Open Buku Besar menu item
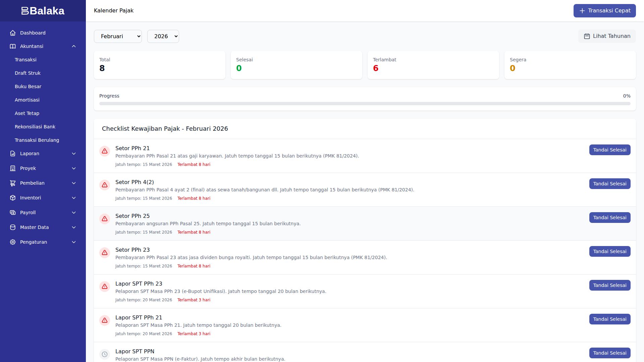This screenshot has width=644, height=362. (28, 86)
